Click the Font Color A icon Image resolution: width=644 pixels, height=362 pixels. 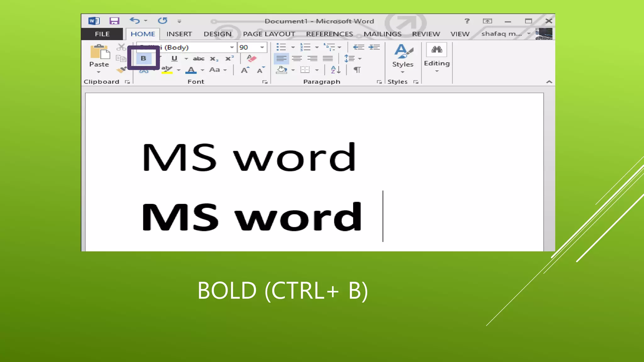tap(191, 70)
